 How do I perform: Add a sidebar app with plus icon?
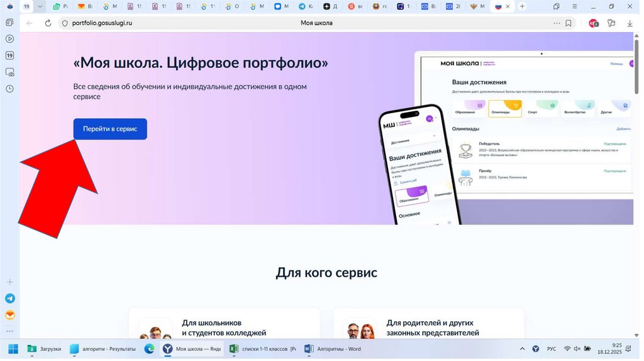(10, 282)
